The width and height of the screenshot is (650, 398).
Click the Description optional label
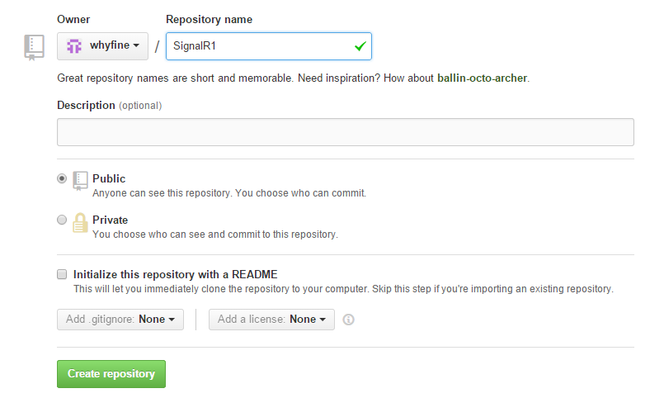[x=109, y=105]
